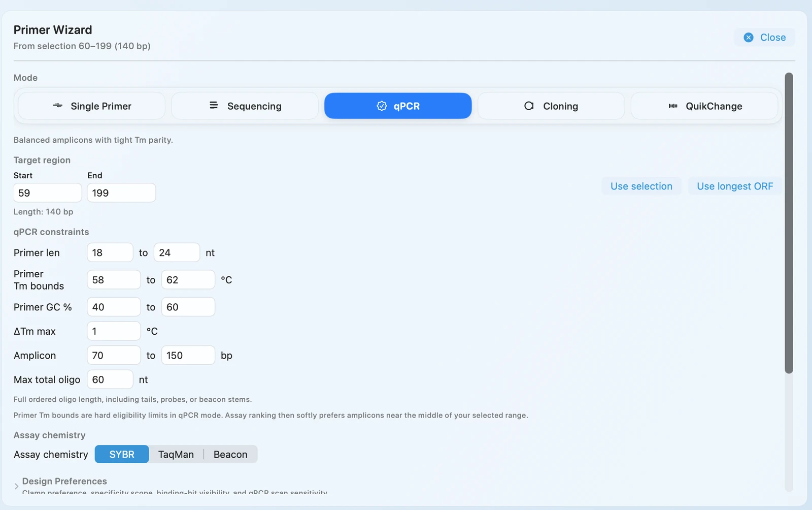Click the 'Full ordered oligo length' help text
The image size is (812, 510).
[132, 399]
